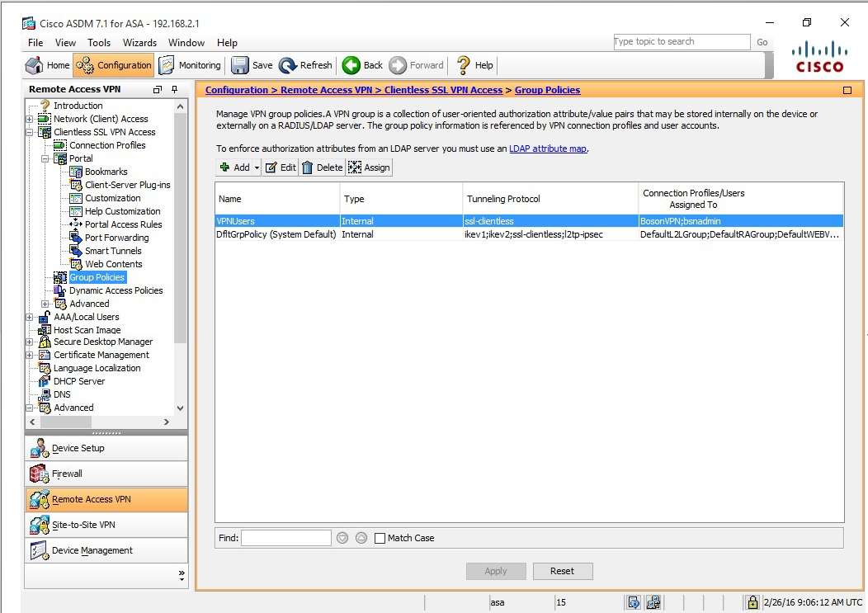Open the Device Management panel
The height and width of the screenshot is (613, 868).
coord(106,550)
